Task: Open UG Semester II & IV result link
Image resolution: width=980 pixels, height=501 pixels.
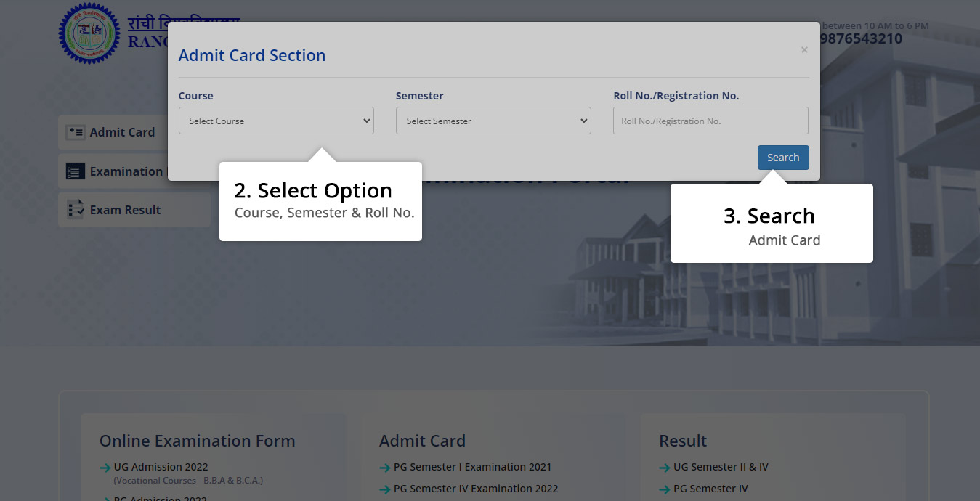Action: click(x=721, y=467)
